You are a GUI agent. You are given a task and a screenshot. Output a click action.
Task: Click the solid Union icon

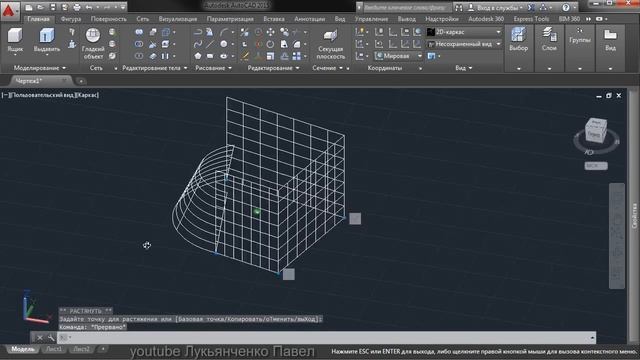tap(139, 32)
